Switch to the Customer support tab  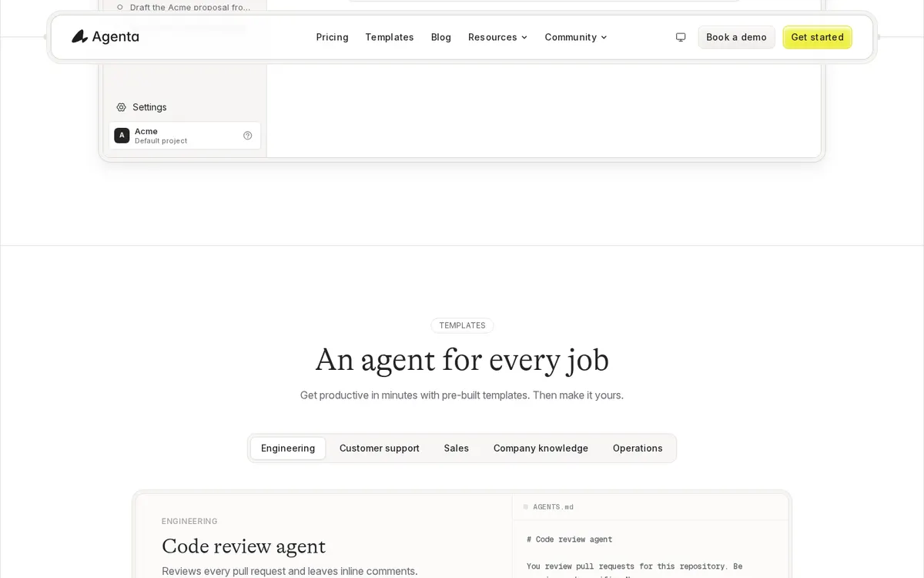click(x=380, y=449)
